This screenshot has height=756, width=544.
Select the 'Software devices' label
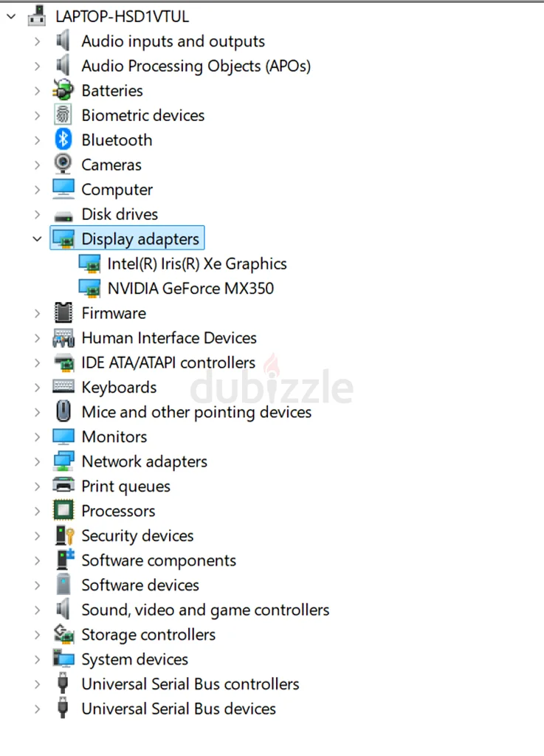click(140, 585)
